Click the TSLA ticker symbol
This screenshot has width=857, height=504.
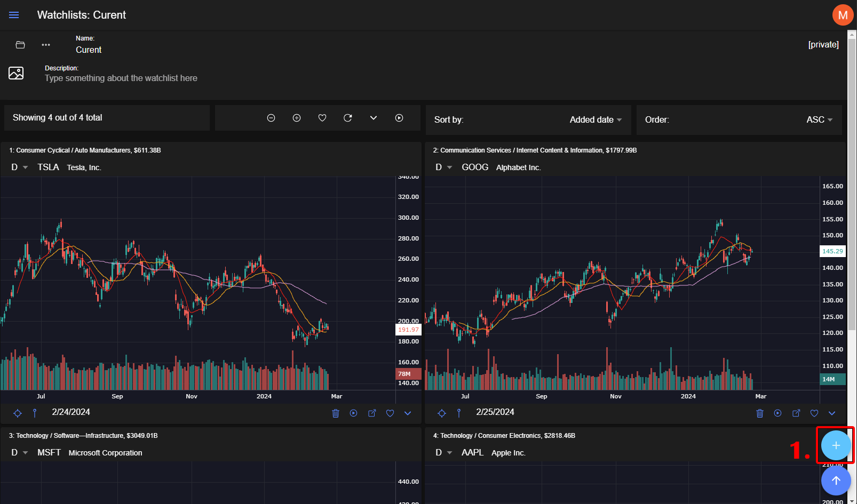pyautogui.click(x=48, y=167)
